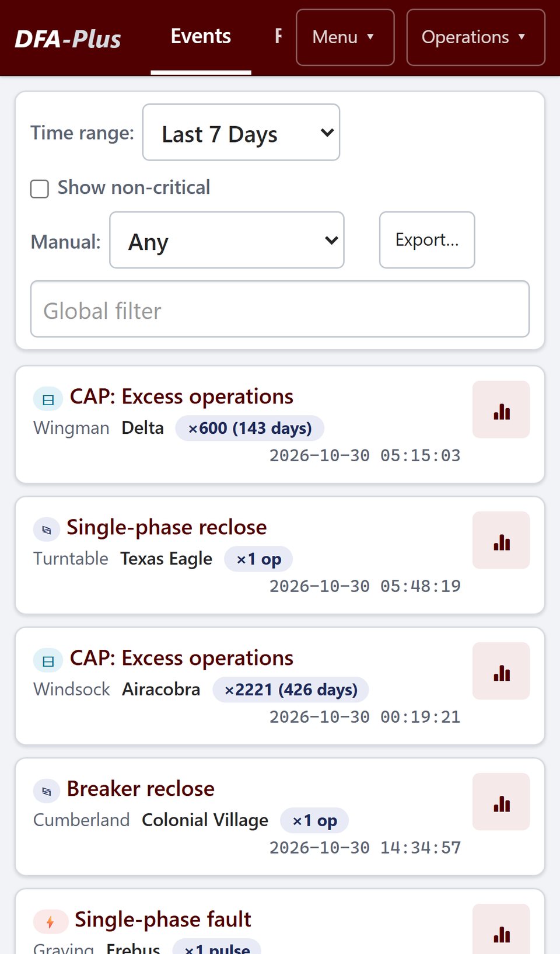This screenshot has width=560, height=954.
Task: Open chart for Single-phase fault event
Action: coord(501,929)
